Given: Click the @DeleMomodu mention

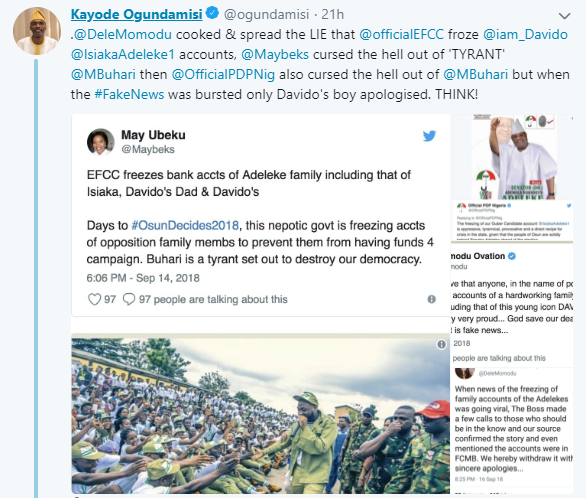Looking at the screenshot, I should click(x=123, y=34).
